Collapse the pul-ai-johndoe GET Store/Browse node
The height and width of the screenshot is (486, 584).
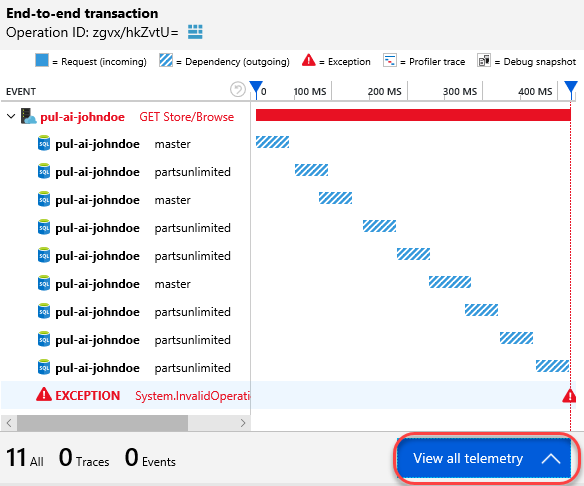[11, 117]
